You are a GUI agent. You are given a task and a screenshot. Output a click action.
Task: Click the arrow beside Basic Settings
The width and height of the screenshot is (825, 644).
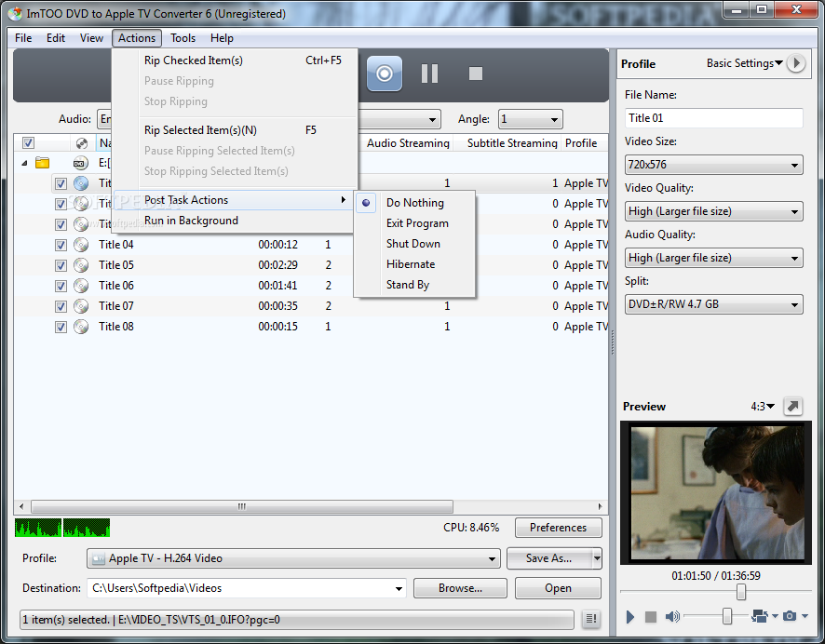click(x=796, y=63)
